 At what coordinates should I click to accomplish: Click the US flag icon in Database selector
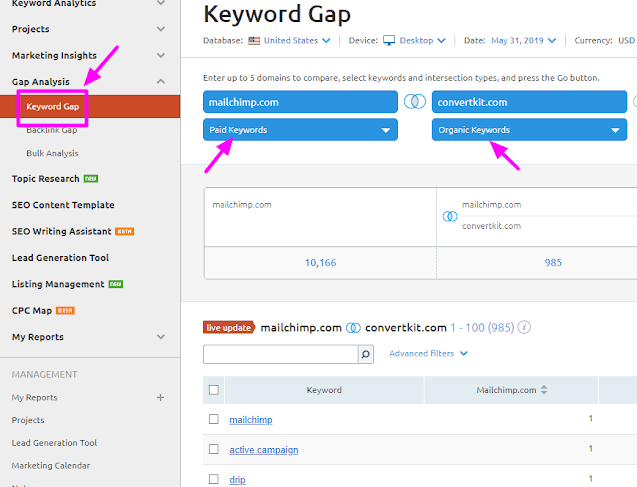coord(257,41)
